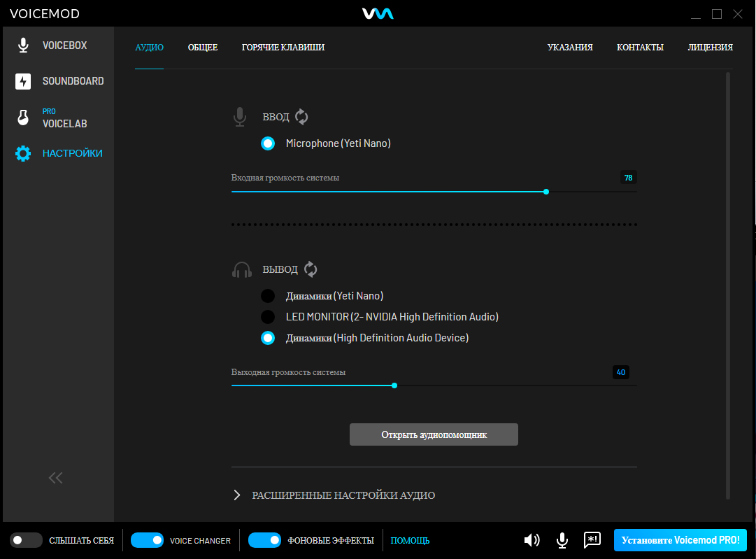Select Динамики (Yeti Nano) output
The height and width of the screenshot is (559, 756).
(x=268, y=296)
